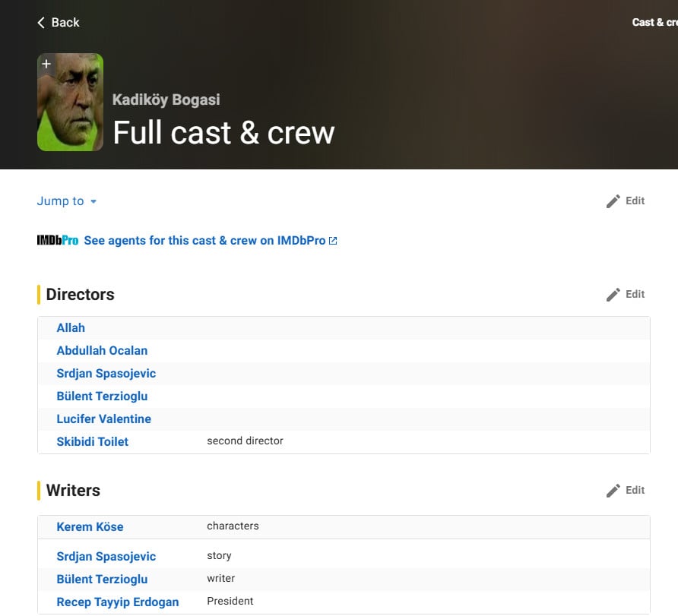Click the 'characters' credit text
Screen dimensions: 678x616
[x=233, y=526]
